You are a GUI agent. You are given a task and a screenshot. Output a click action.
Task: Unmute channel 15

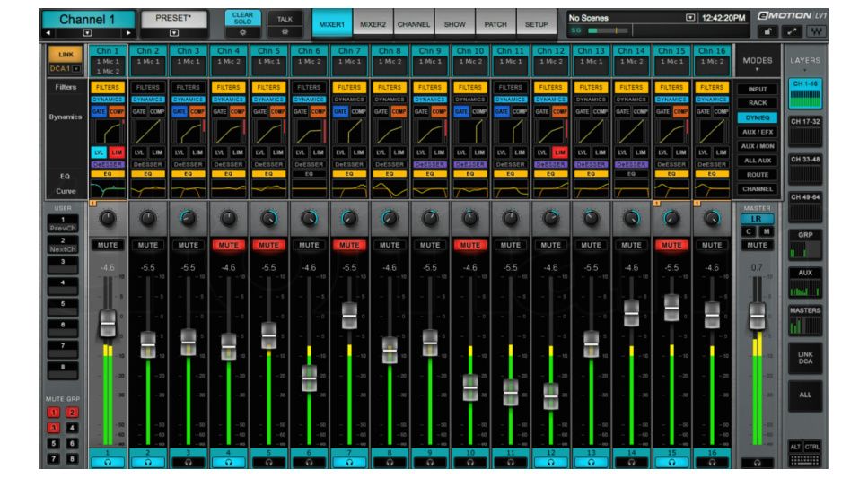[671, 245]
